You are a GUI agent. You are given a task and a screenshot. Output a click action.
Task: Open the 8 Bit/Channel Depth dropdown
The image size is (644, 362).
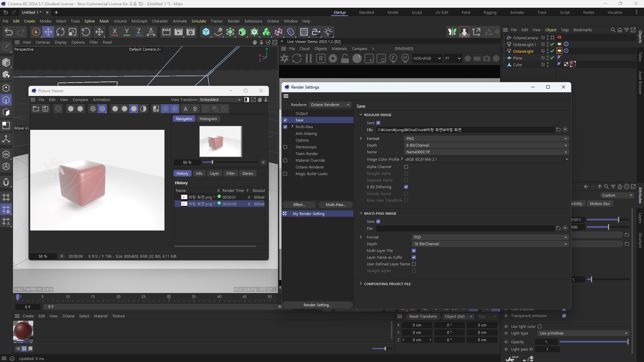click(486, 145)
